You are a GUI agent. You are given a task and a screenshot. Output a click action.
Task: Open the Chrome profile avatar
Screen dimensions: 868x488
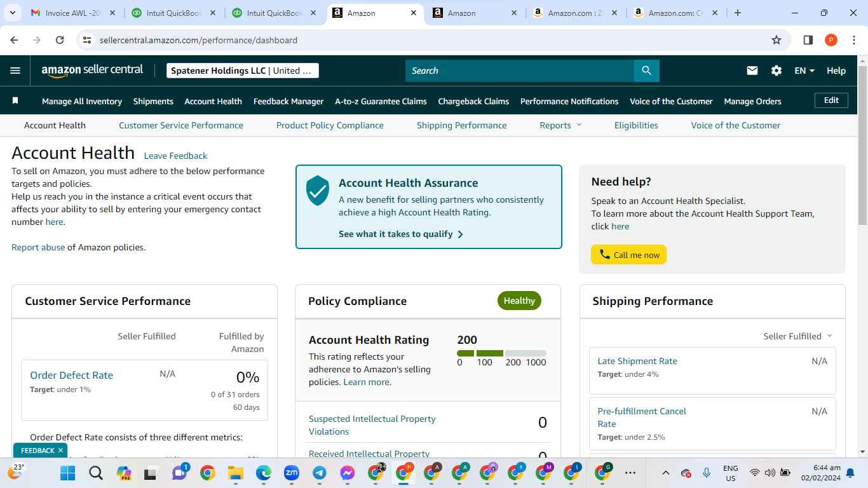[831, 40]
